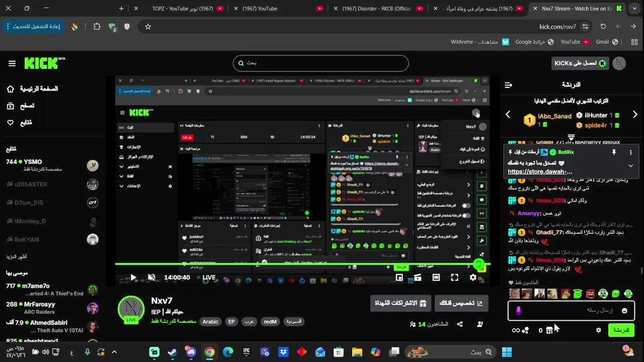Viewport: 644px width, 362px height.
Task: Open الصفحة الرئيسية home in sidebar
Action: [32, 89]
